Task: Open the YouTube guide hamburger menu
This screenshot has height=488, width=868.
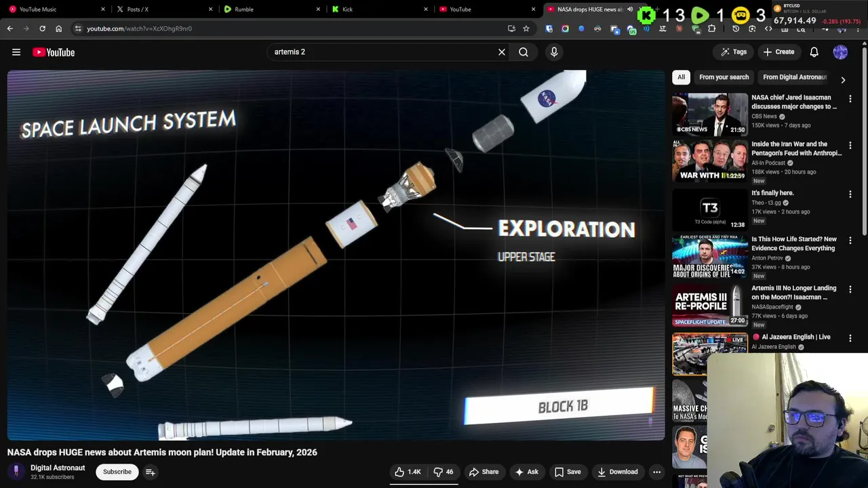Action: pyautogui.click(x=16, y=52)
